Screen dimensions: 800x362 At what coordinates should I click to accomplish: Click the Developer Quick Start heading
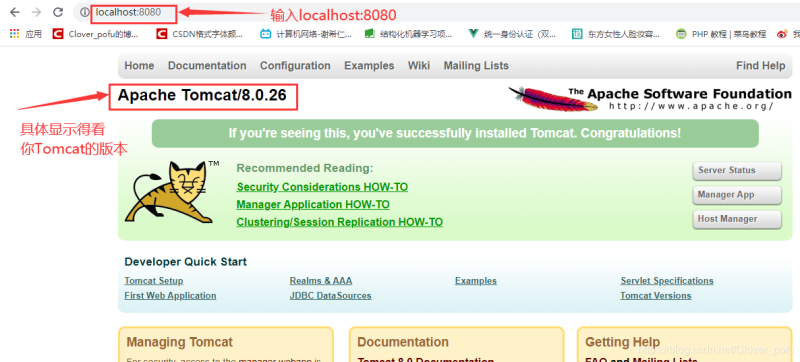[186, 262]
